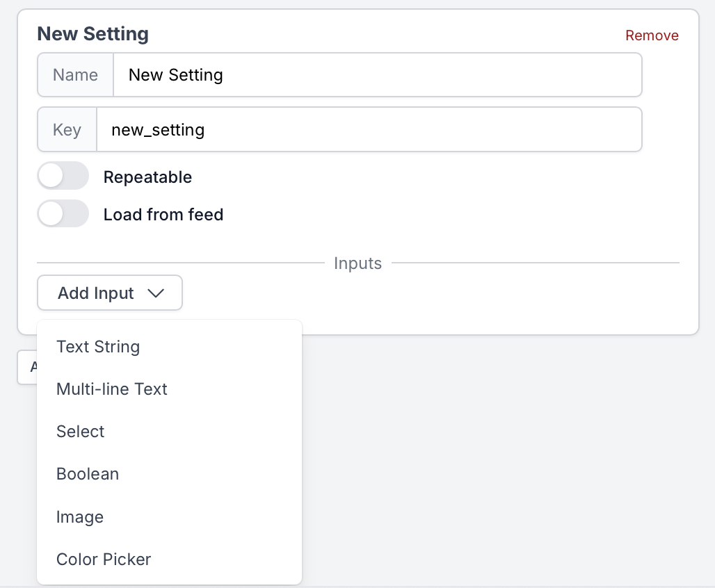The image size is (715, 588).
Task: Enable the Load from feed switch
Action: click(63, 213)
